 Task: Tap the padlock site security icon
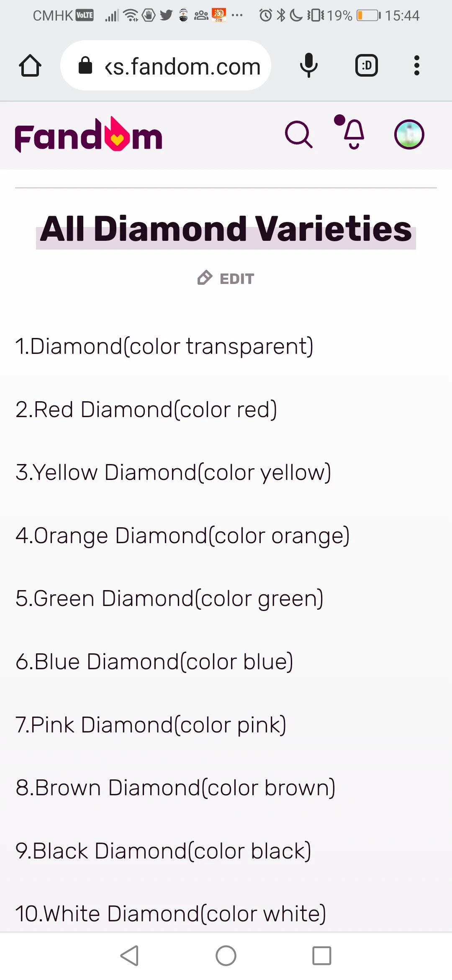coord(85,66)
